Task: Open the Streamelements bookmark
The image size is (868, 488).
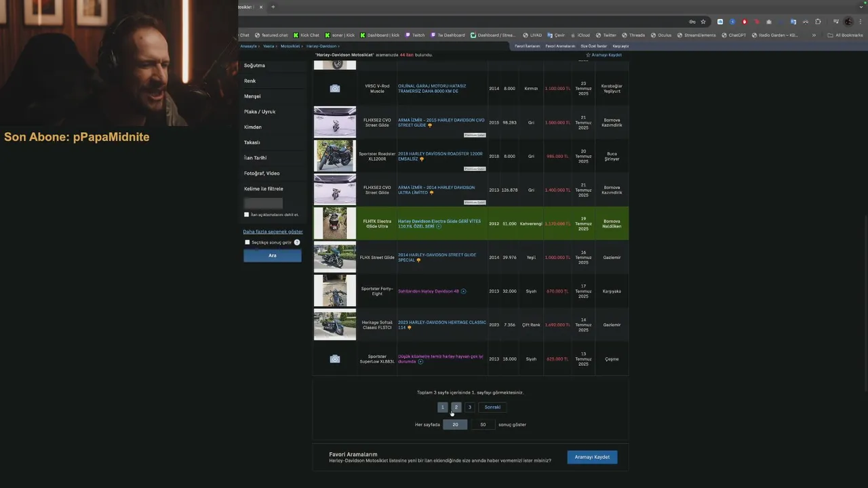Action: coord(696,35)
